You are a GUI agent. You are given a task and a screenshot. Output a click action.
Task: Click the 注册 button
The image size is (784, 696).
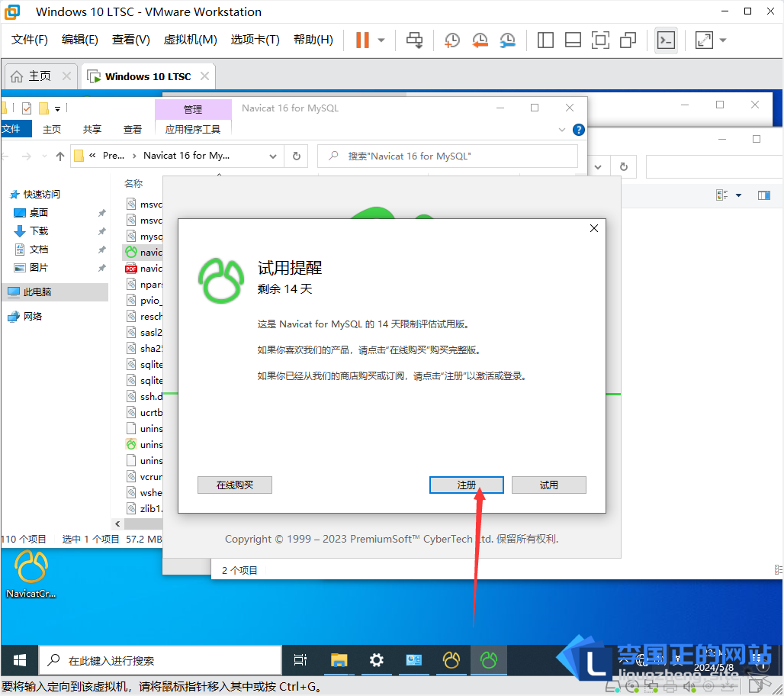(x=467, y=485)
